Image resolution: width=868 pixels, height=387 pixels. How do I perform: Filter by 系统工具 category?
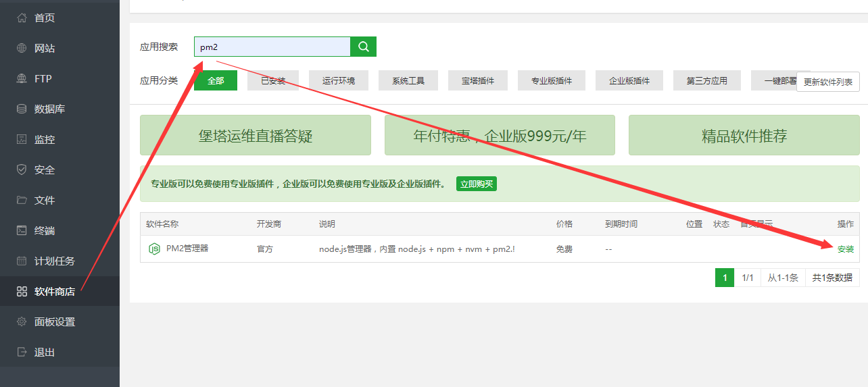coord(408,80)
